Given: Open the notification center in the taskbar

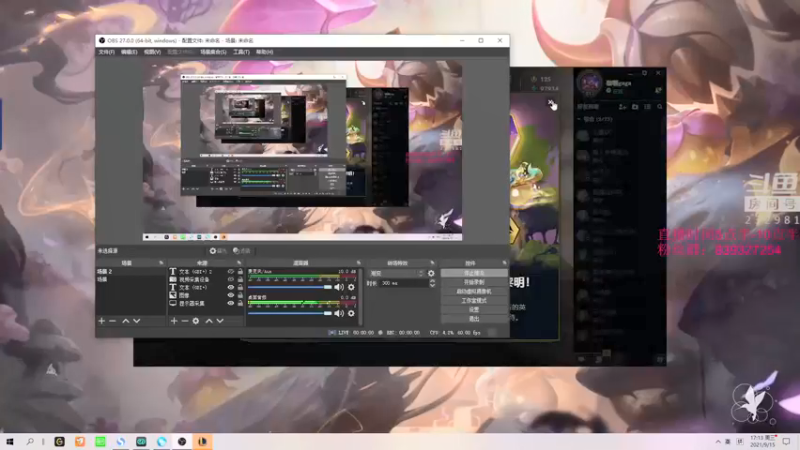Looking at the screenshot, I should [786, 441].
